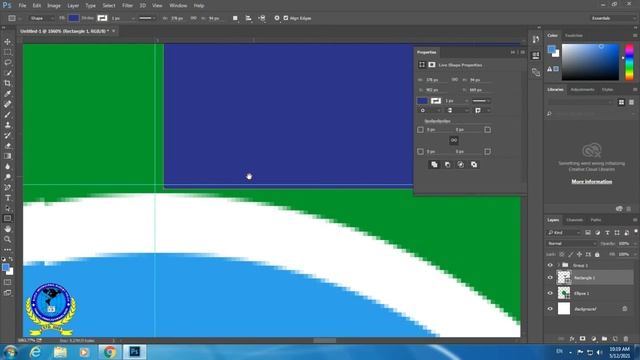Screen dimensions: 640x360
Task: Toggle lock position of layer
Action: click(x=579, y=254)
